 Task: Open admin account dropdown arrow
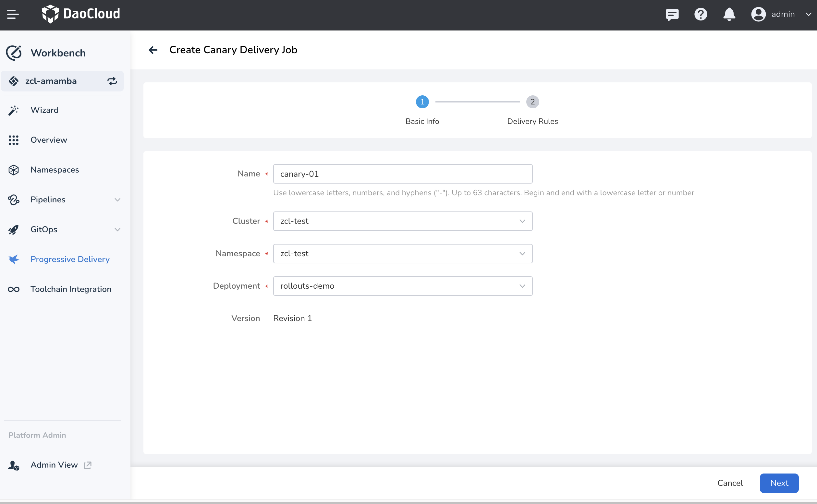pyautogui.click(x=808, y=14)
